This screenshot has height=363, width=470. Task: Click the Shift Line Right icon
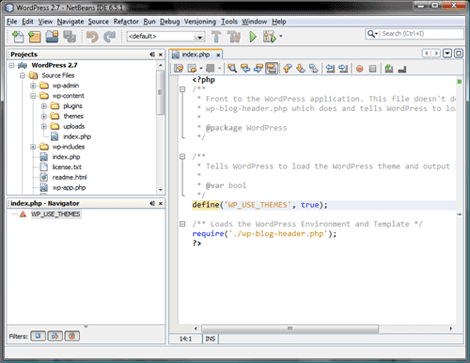click(x=343, y=69)
